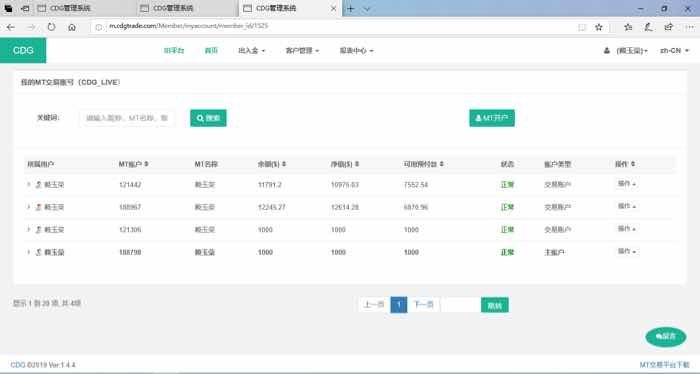Image resolution: width=700 pixels, height=374 pixels.
Task: Close the active CDG管理系统 tab
Action: point(333,8)
